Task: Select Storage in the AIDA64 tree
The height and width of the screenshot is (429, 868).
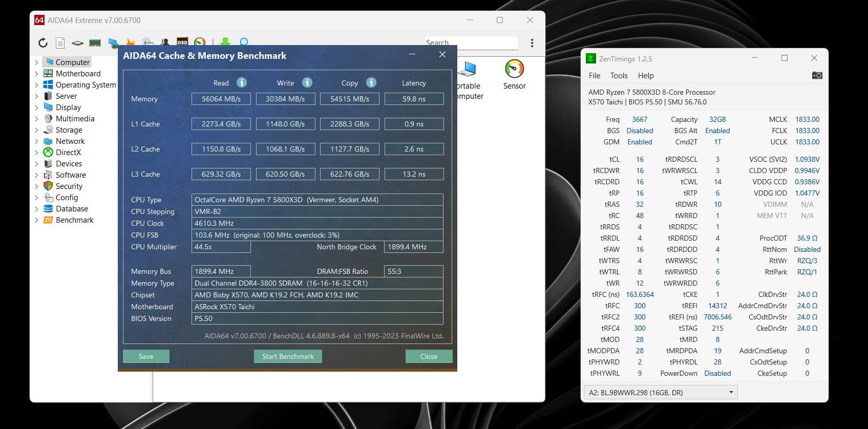Action: (x=69, y=130)
